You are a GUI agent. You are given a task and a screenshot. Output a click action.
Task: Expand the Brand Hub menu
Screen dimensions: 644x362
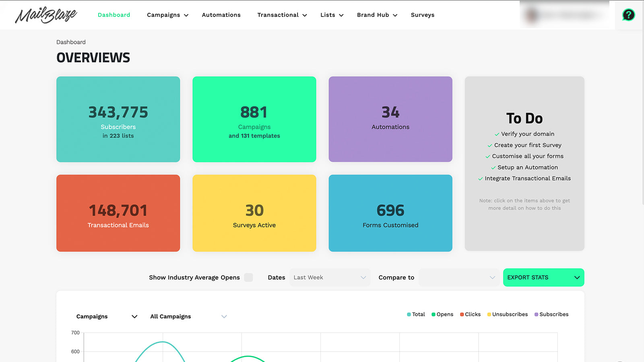point(377,15)
